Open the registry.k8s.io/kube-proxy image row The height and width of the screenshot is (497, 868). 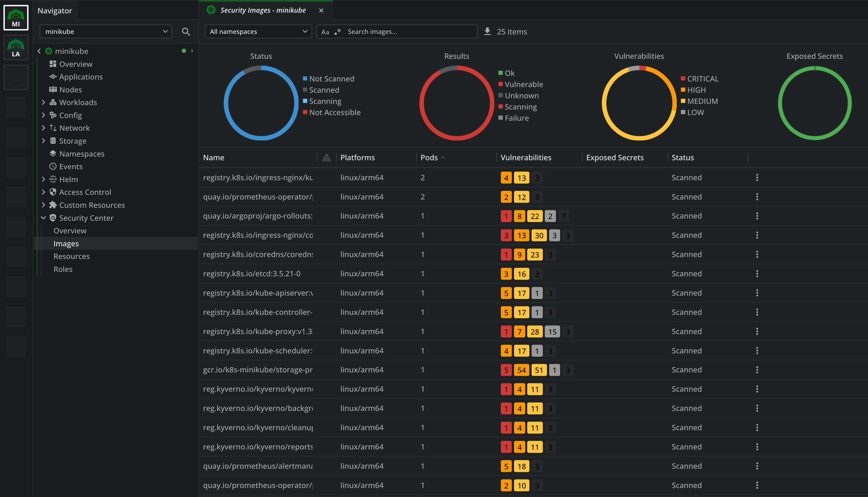point(258,331)
